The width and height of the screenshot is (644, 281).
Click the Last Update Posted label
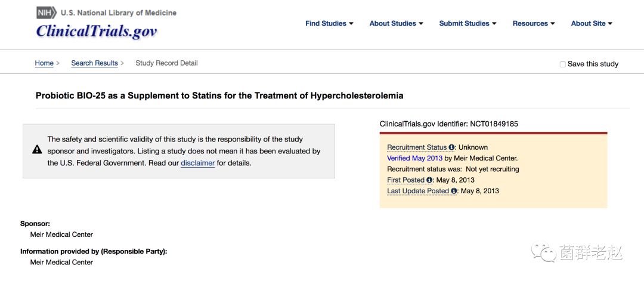tap(418, 191)
